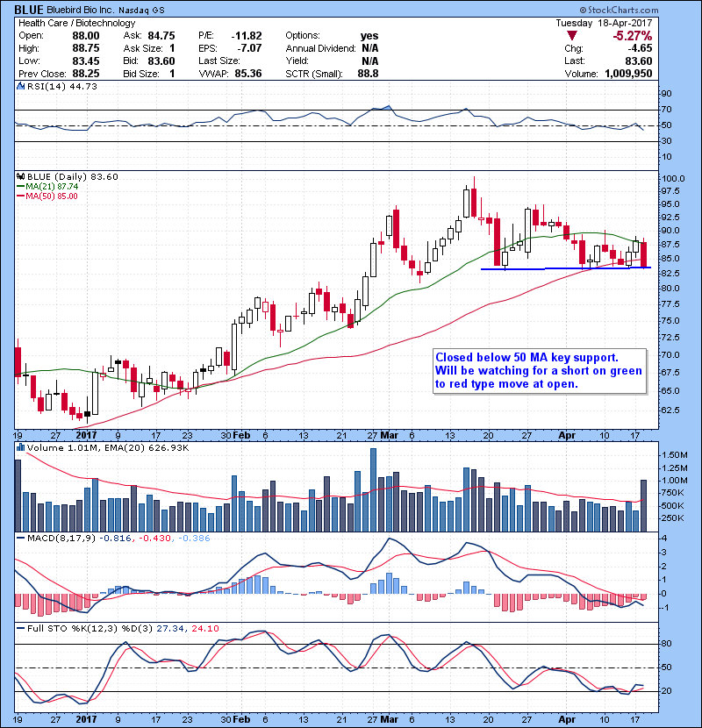The image size is (702, 728).
Task: Click the MACD histogram value -0.386
Action: (x=194, y=539)
